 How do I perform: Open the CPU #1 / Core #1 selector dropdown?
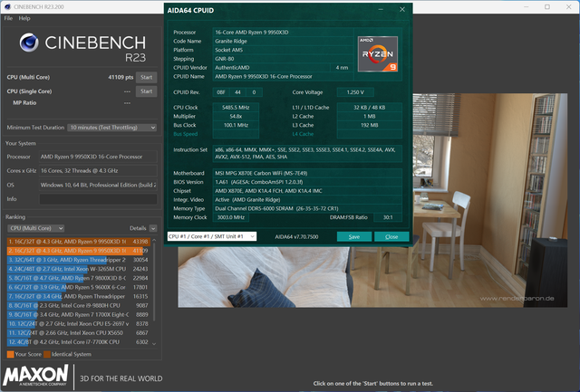(211, 236)
